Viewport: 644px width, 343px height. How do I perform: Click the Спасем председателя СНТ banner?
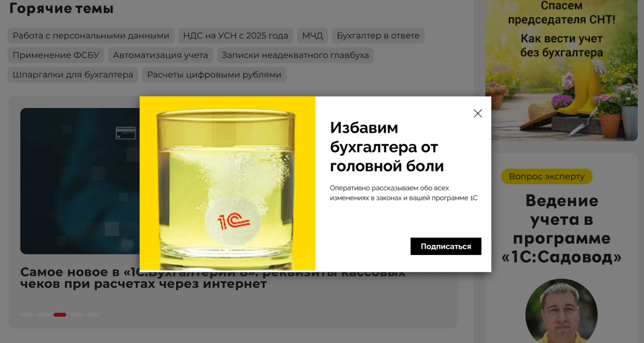pos(562,70)
